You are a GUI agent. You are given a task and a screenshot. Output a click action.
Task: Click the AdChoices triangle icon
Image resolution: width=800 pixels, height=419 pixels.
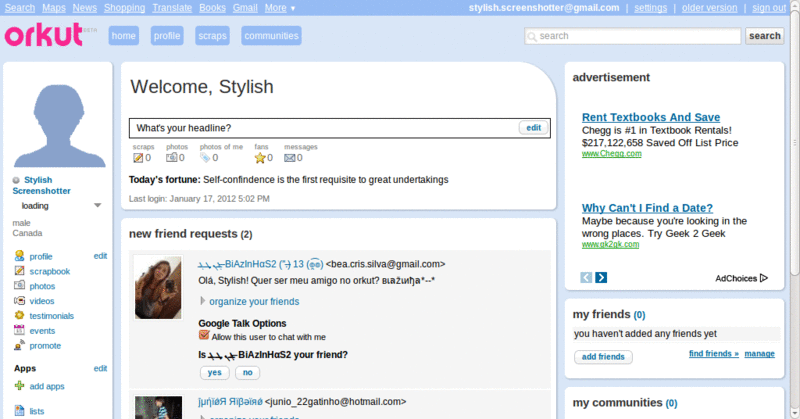tap(764, 278)
